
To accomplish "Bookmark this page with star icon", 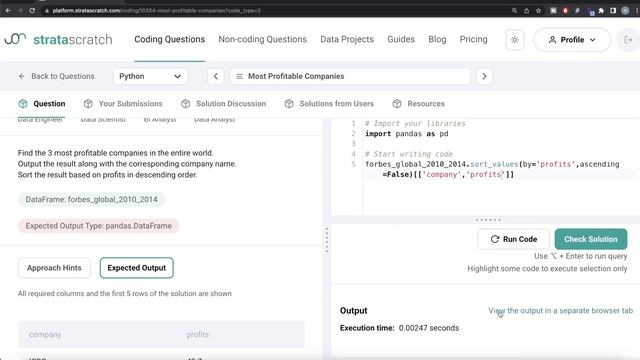I will (x=538, y=11).
